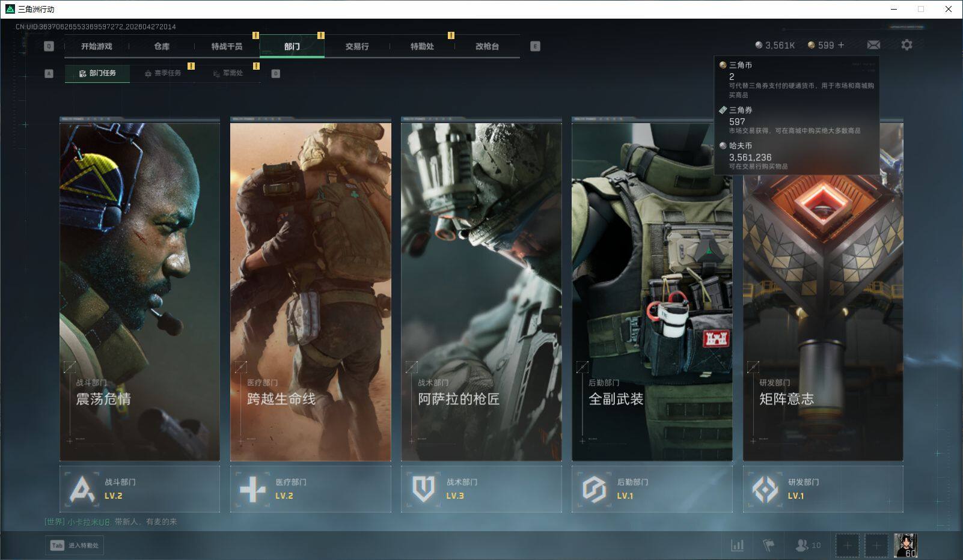Click the E key hint after 改枪台
963x560 pixels.
(x=535, y=46)
